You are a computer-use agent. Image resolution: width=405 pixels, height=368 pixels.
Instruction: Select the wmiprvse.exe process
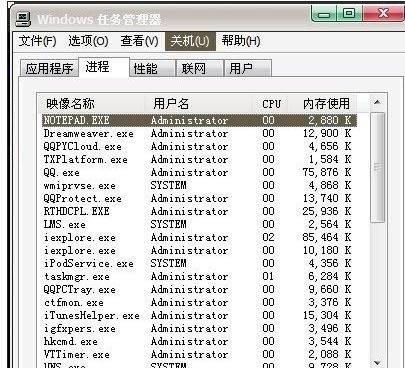click(199, 185)
